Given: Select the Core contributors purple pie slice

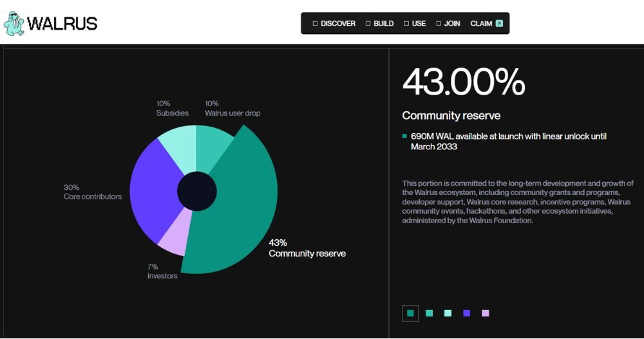Looking at the screenshot, I should pos(154,191).
